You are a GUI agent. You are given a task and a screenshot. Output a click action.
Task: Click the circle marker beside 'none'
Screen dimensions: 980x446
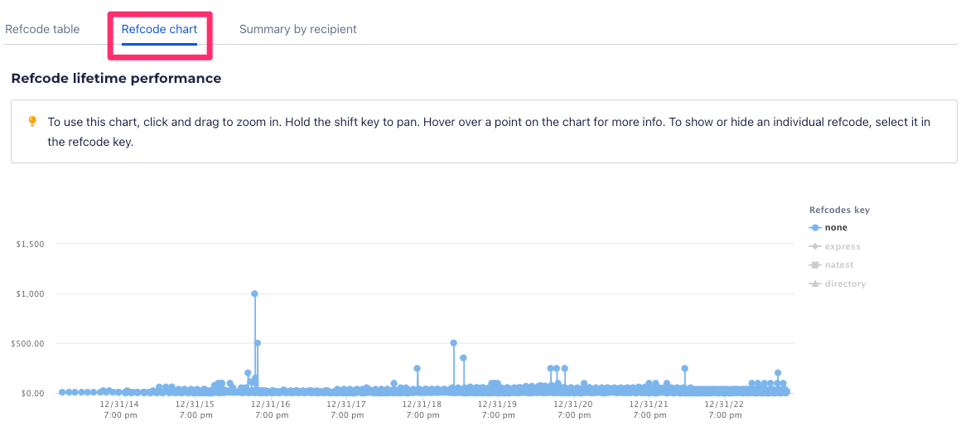(x=815, y=228)
